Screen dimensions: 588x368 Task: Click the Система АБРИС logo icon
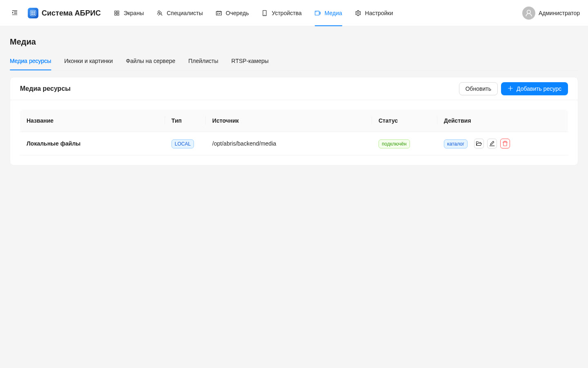(33, 13)
